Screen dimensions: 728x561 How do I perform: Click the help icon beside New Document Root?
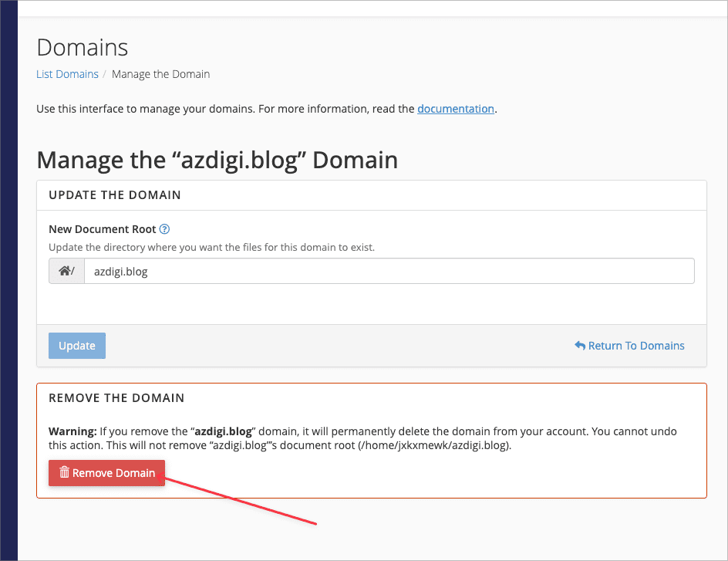click(x=164, y=229)
